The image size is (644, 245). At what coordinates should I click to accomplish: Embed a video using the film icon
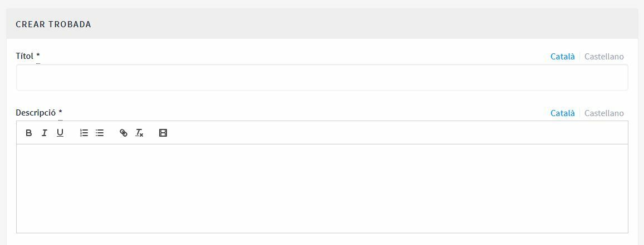pos(163,133)
